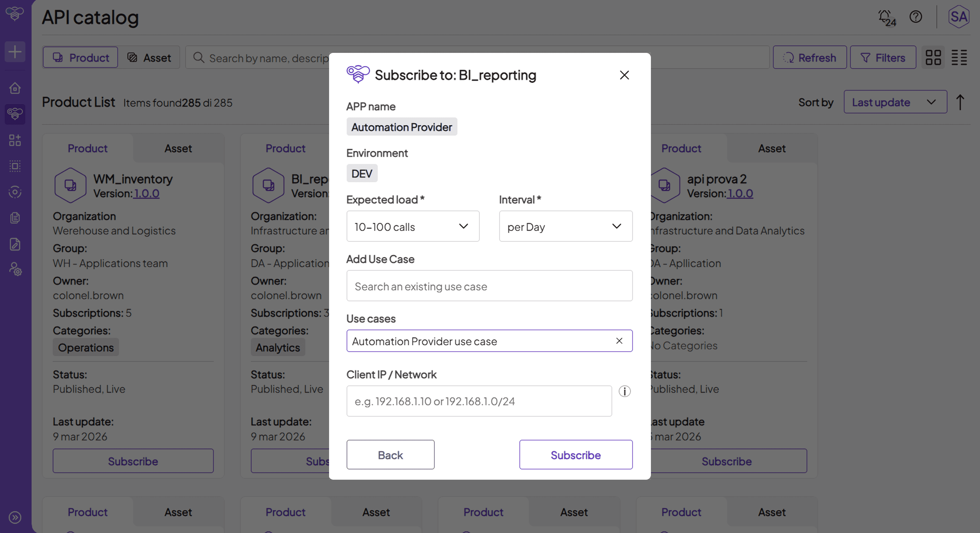This screenshot has width=980, height=533.
Task: Click the Back button in dialog
Action: tap(390, 455)
